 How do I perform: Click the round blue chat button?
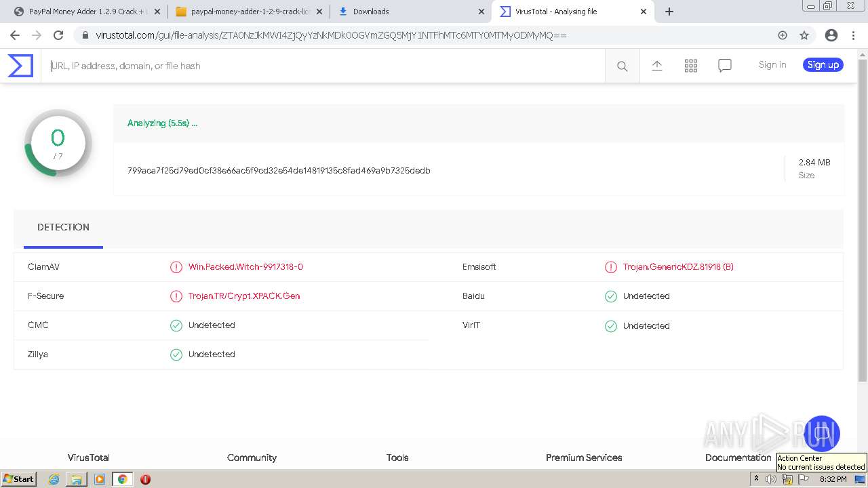[x=821, y=434]
